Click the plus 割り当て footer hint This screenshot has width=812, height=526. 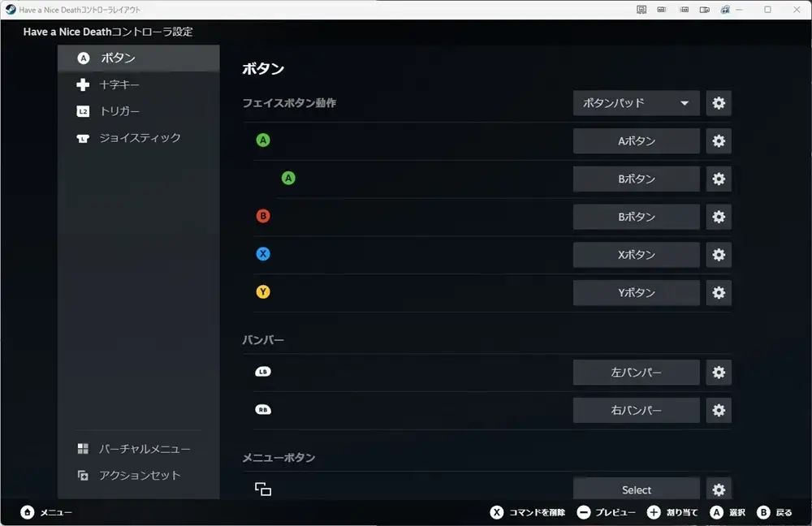(672, 512)
